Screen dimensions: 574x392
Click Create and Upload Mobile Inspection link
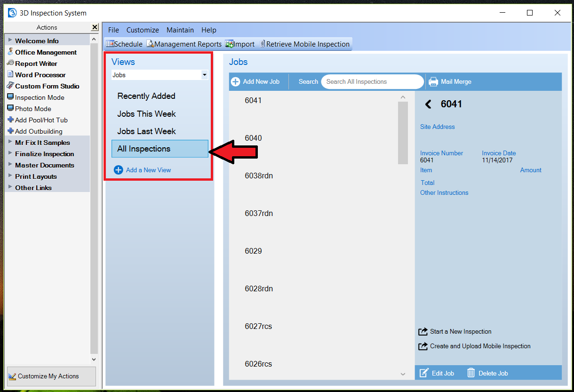tap(480, 346)
